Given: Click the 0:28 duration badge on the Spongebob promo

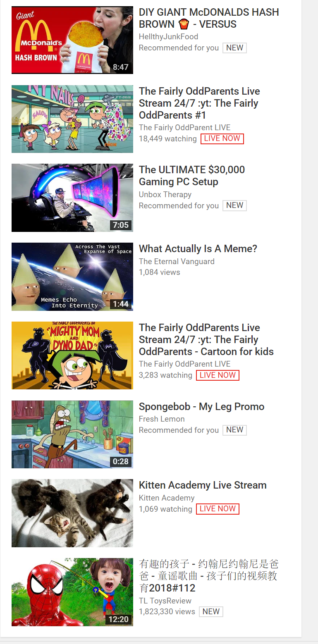Looking at the screenshot, I should (x=121, y=462).
